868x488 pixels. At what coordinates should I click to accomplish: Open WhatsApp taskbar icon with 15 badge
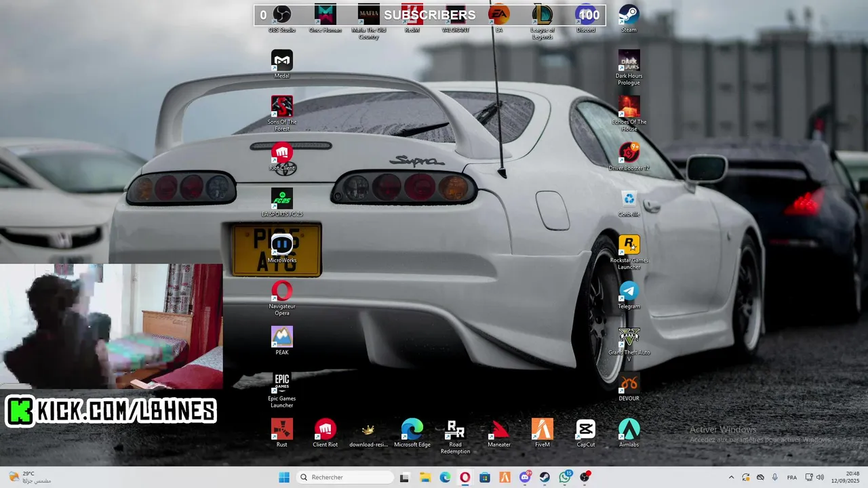pyautogui.click(x=566, y=477)
